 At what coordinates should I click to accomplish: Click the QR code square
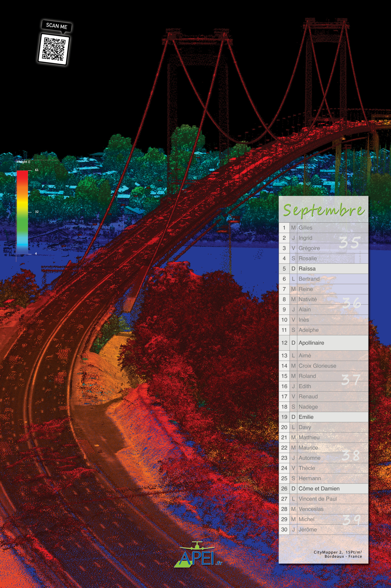(x=54, y=49)
